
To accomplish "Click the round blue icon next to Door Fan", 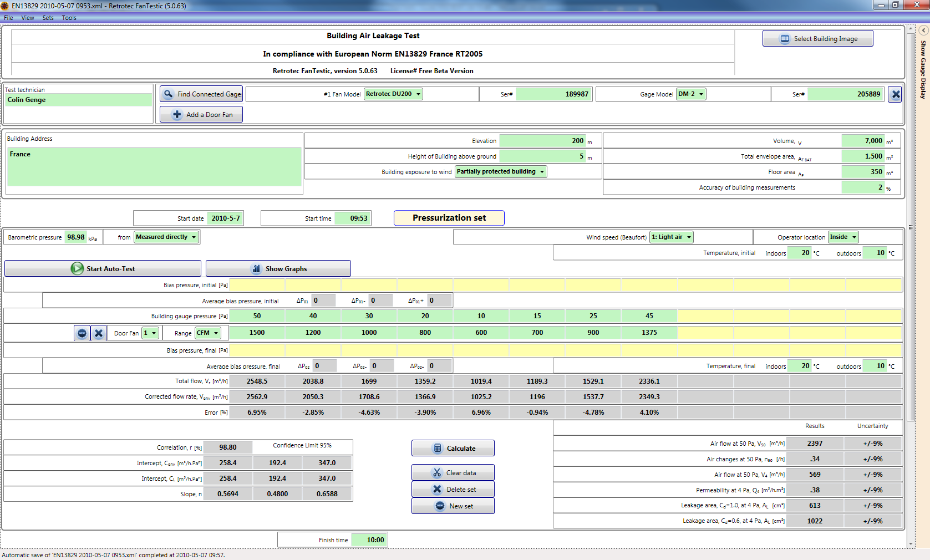I will [82, 333].
